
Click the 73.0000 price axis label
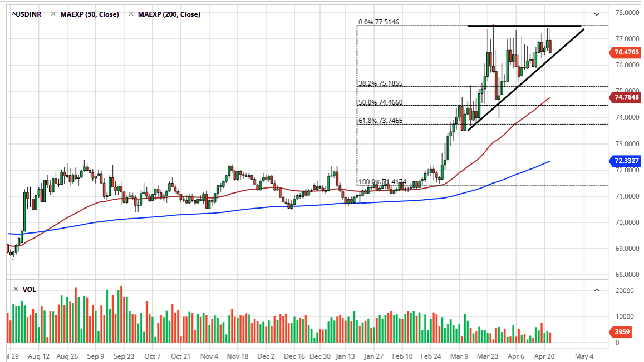[627, 143]
